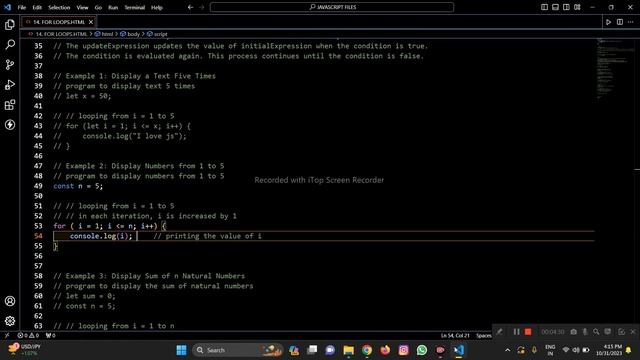This screenshot has width=640, height=360.
Task: Open the lightning bolt extension view
Action: coord(10,124)
